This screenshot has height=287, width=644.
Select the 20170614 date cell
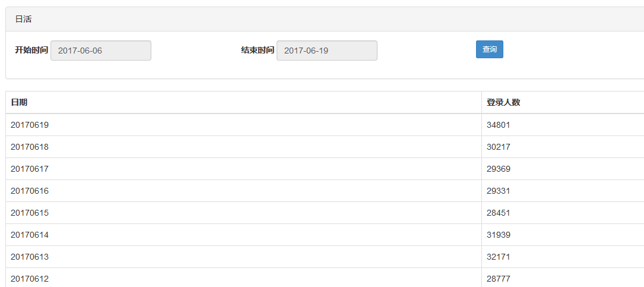point(30,235)
